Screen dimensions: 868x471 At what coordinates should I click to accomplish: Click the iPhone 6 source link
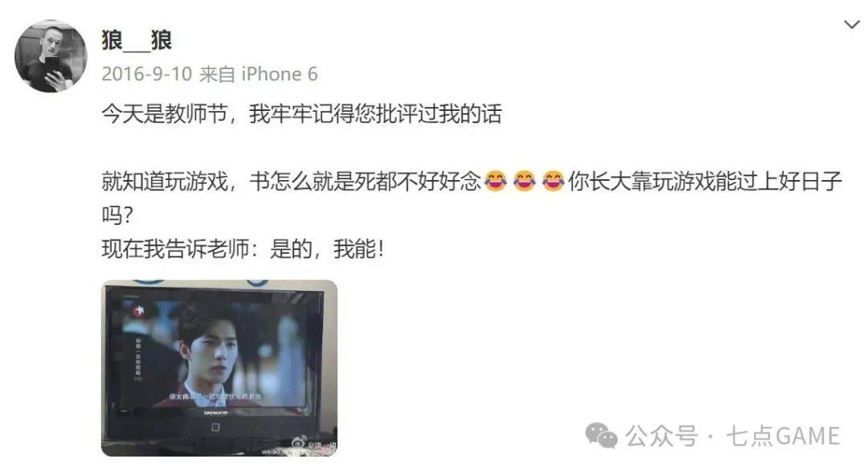point(280,74)
